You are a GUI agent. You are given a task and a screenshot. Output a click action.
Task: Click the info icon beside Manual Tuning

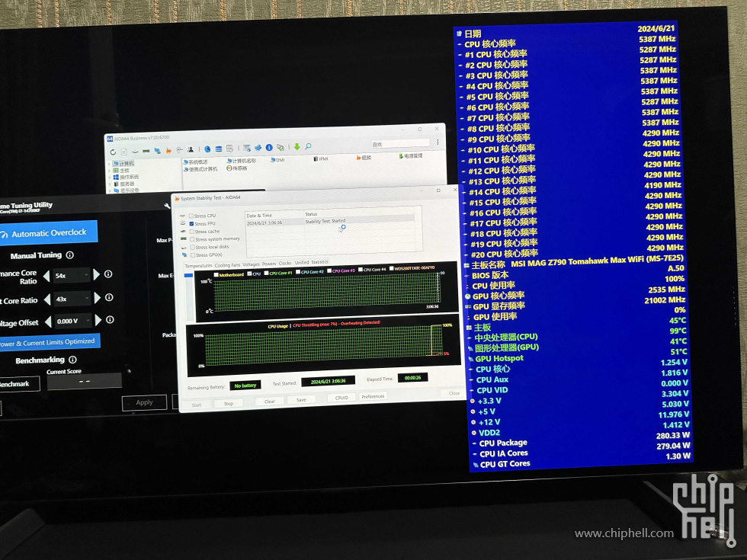(70, 255)
